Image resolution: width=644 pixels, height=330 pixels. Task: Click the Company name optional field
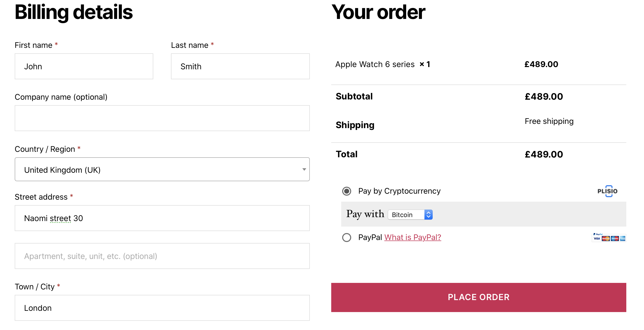click(162, 118)
